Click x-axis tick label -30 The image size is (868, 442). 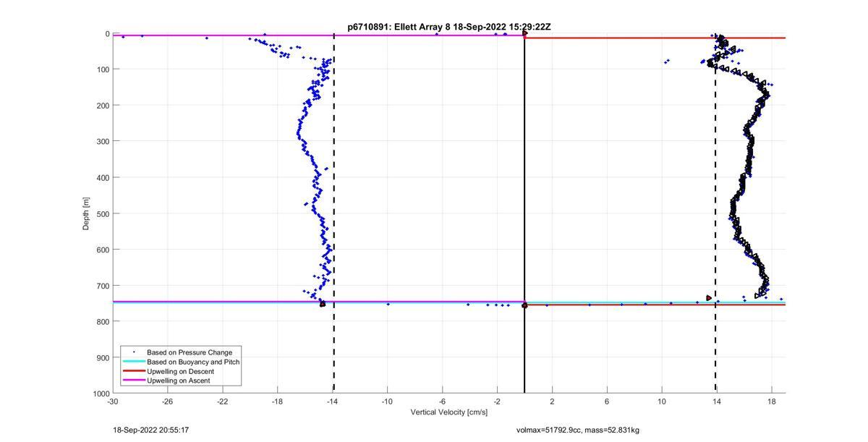[113, 401]
